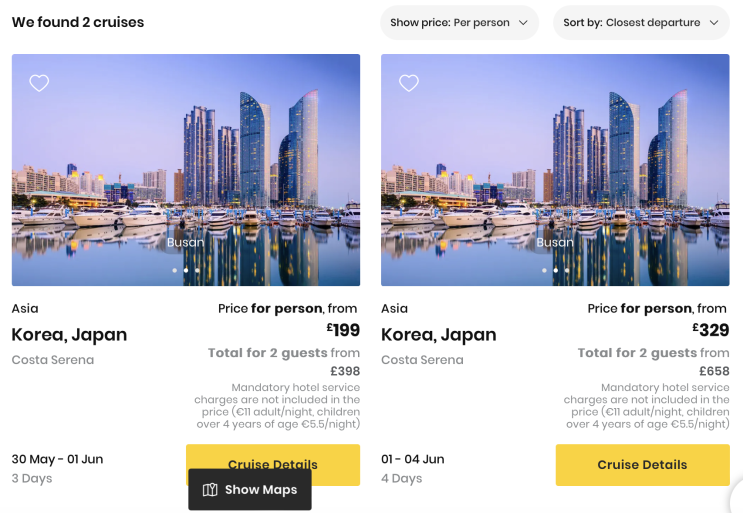
Task: Open the Show price dropdown
Action: (459, 23)
